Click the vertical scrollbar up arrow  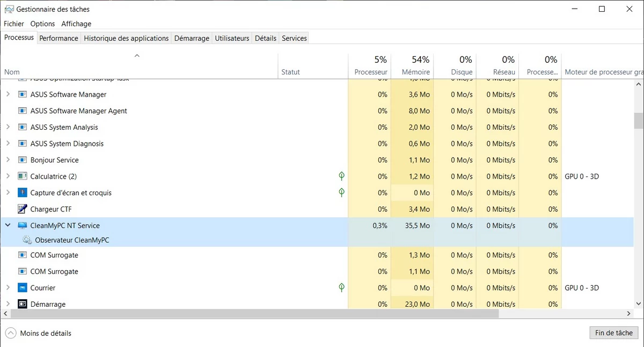pos(638,84)
